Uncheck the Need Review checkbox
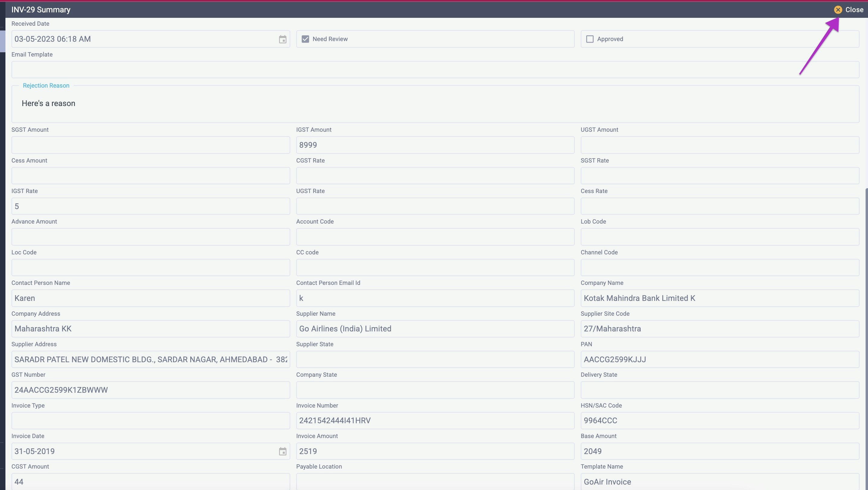868x490 pixels. 305,39
